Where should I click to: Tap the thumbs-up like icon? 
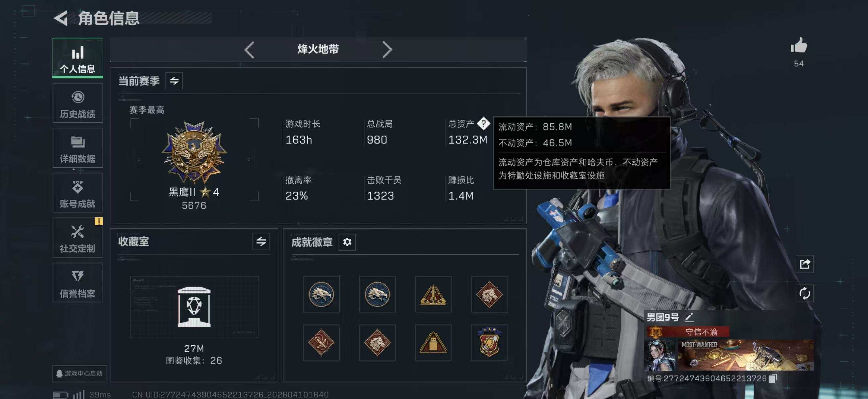pos(798,45)
